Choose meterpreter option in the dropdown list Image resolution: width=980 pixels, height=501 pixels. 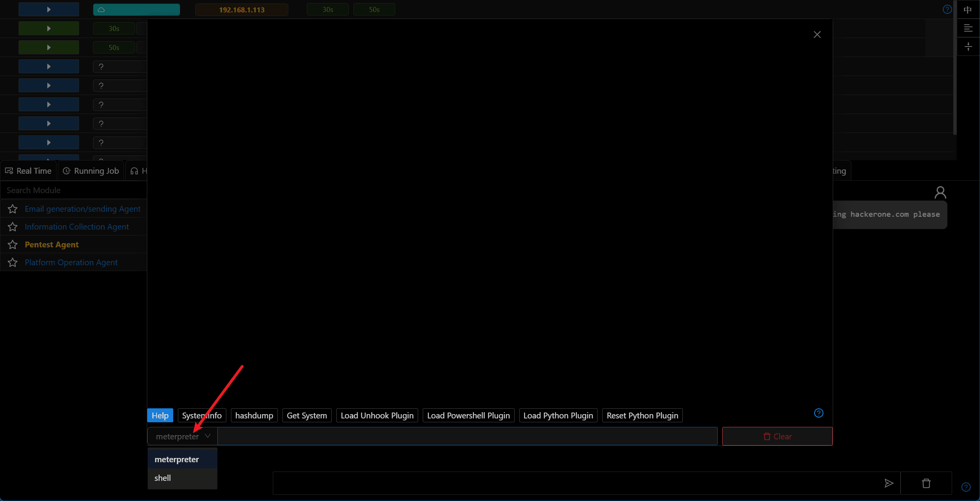tap(182, 460)
